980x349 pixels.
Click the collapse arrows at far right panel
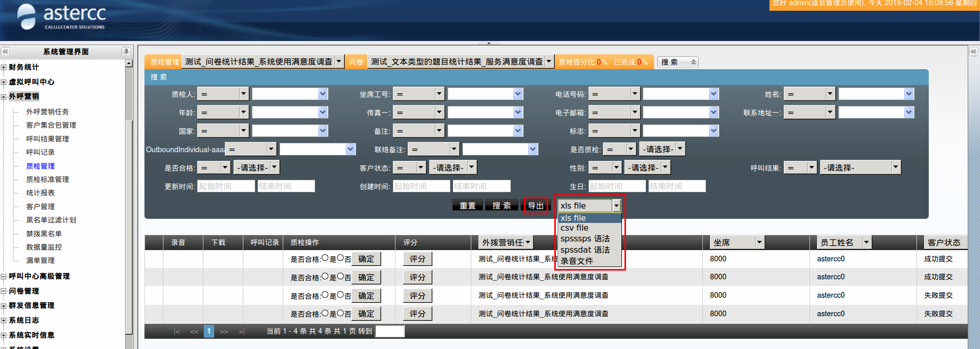[x=973, y=52]
